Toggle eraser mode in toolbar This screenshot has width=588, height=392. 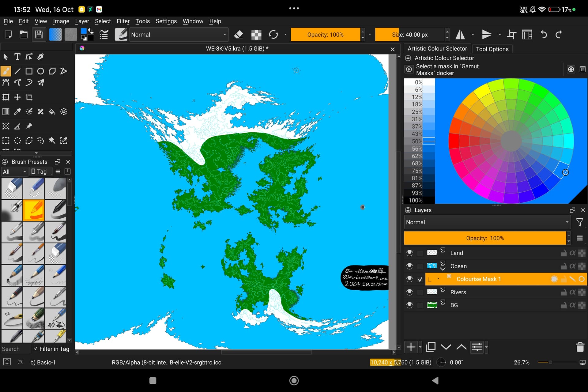tap(238, 35)
